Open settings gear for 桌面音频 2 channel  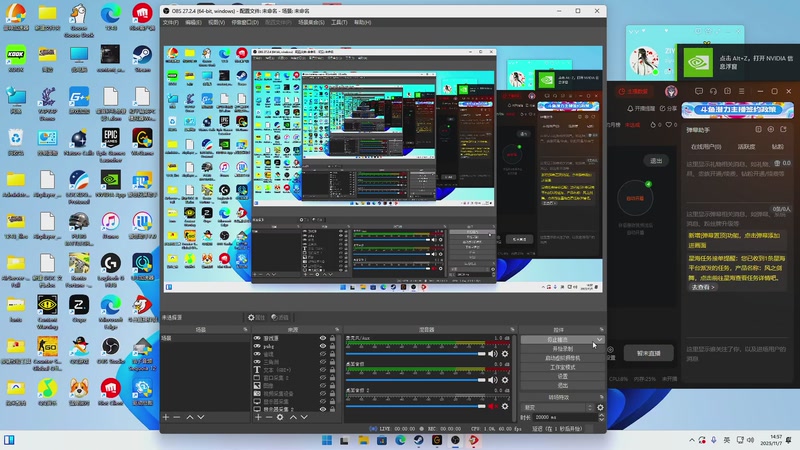pyautogui.click(x=505, y=406)
